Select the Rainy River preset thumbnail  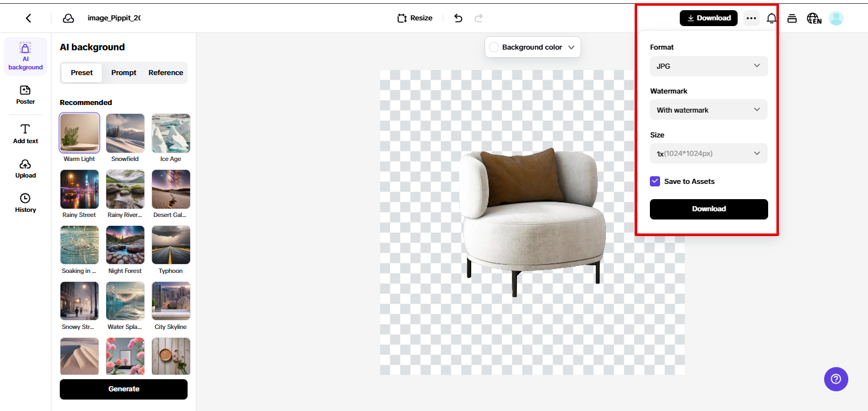click(125, 189)
